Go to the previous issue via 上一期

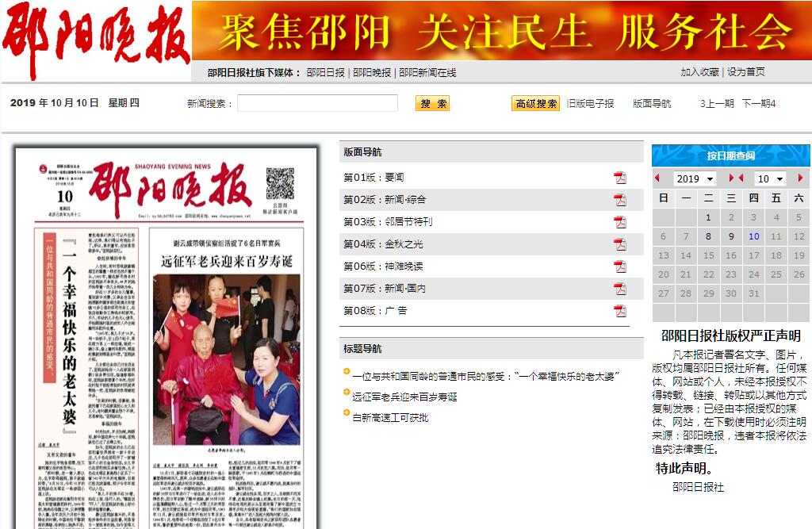717,103
